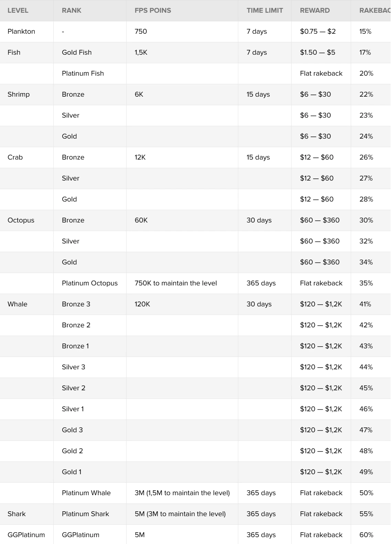Click the Silver 2 rank cell
The width and height of the screenshot is (392, 544).
(x=74, y=388)
